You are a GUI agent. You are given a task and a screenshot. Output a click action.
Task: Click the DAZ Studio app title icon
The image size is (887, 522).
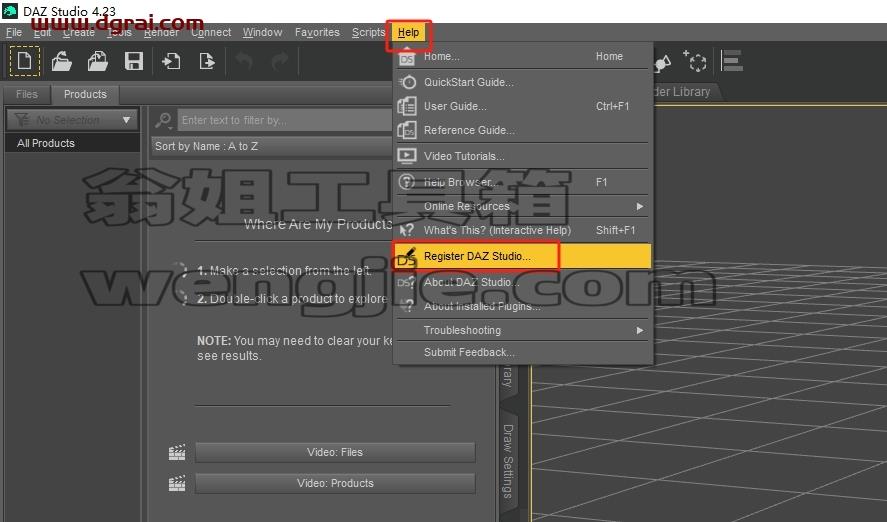(10, 11)
